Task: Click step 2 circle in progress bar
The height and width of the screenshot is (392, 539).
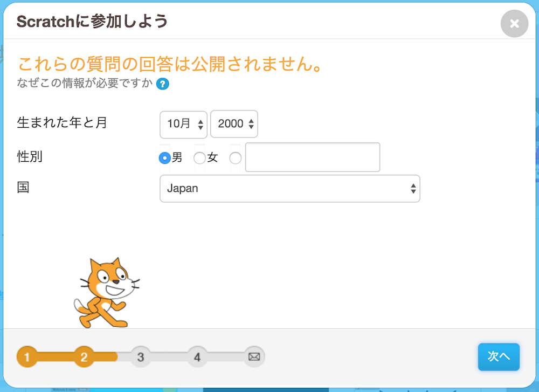Action: coord(84,356)
